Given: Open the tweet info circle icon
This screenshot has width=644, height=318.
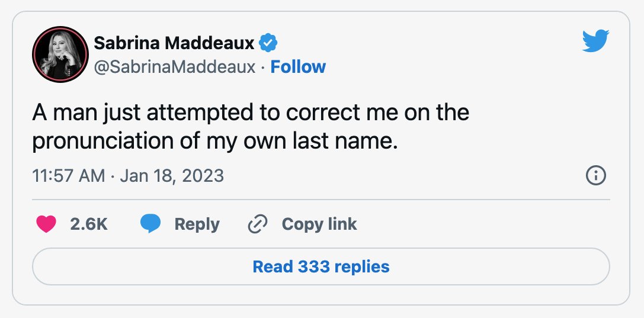Looking at the screenshot, I should tap(595, 176).
